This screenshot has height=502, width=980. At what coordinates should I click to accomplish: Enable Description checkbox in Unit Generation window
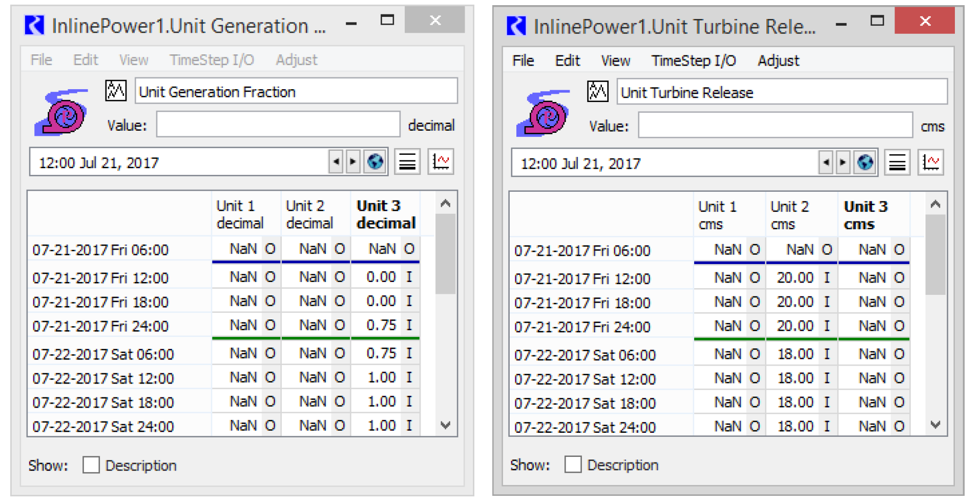click(x=91, y=465)
